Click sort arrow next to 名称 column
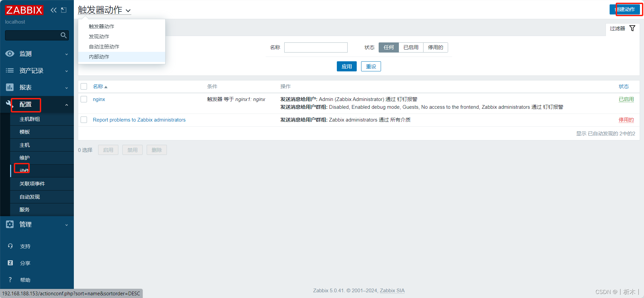The width and height of the screenshot is (644, 298). tap(106, 87)
